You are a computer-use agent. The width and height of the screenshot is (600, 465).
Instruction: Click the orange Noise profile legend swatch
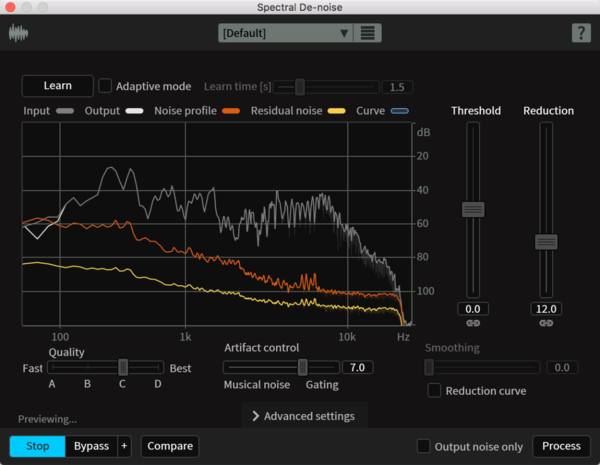(232, 111)
